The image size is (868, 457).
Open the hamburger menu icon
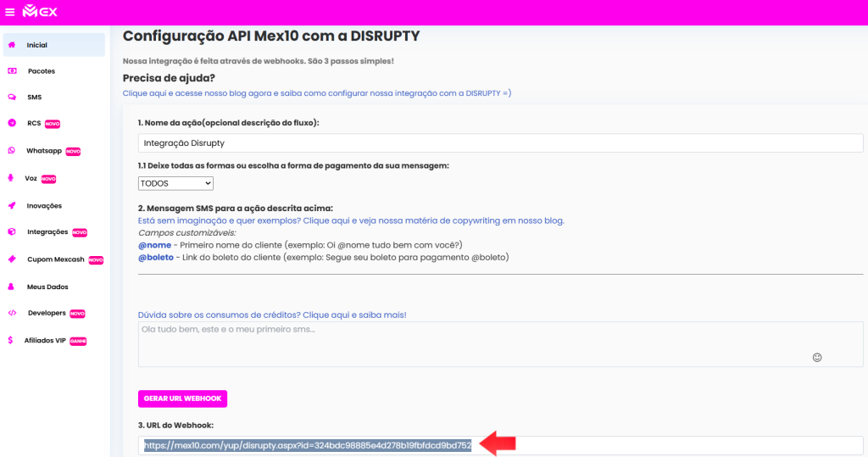pos(10,12)
